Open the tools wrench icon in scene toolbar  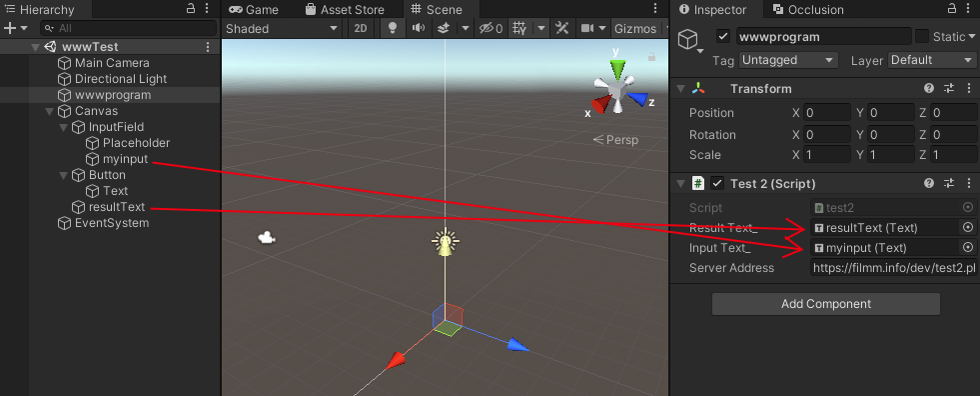coord(561,28)
